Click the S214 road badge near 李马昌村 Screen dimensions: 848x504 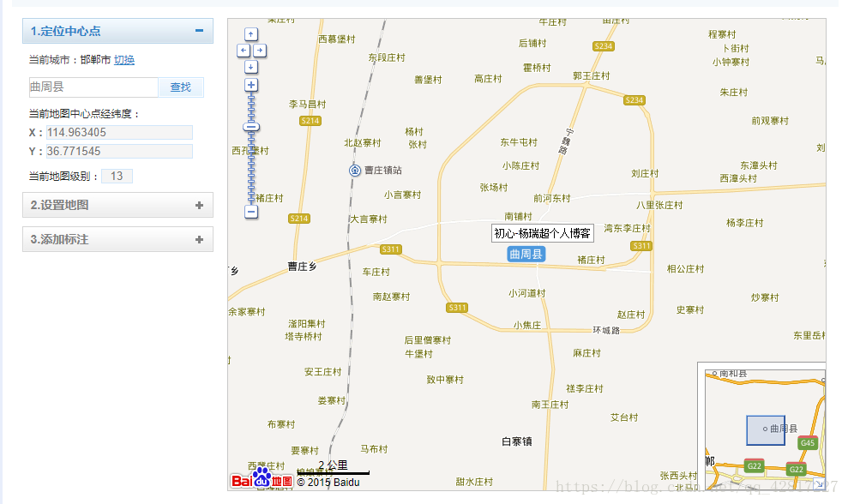pos(310,121)
